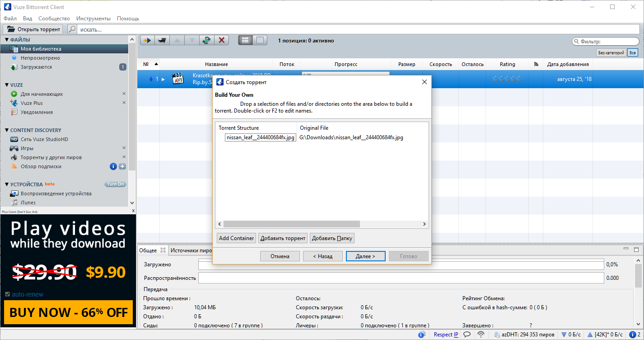Click the RSS column header icon
The width and height of the screenshot is (644, 340).
(x=536, y=64)
